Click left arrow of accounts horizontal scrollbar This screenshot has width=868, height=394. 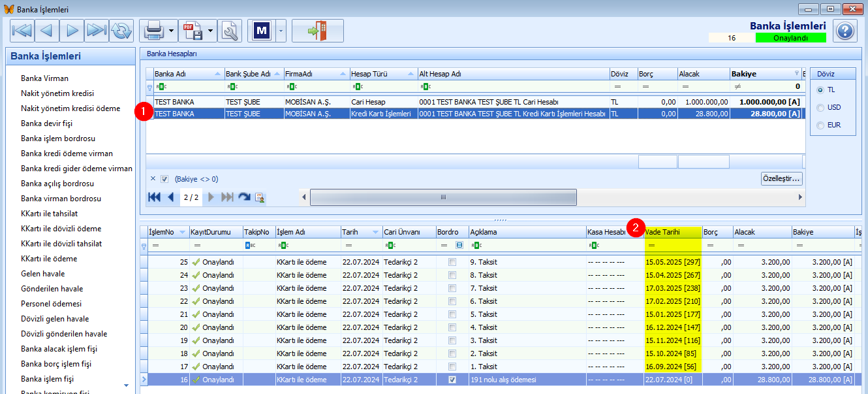(x=303, y=197)
